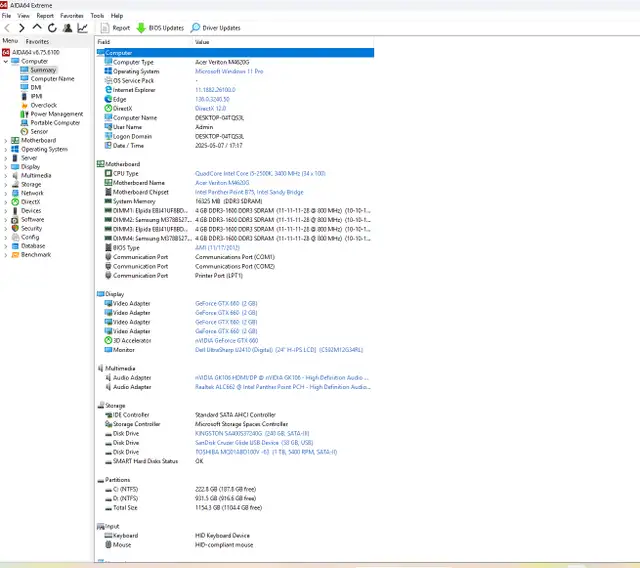Refresh the page using the circular arrow icon
Viewport: 640px width, 568px height.
[52, 28]
